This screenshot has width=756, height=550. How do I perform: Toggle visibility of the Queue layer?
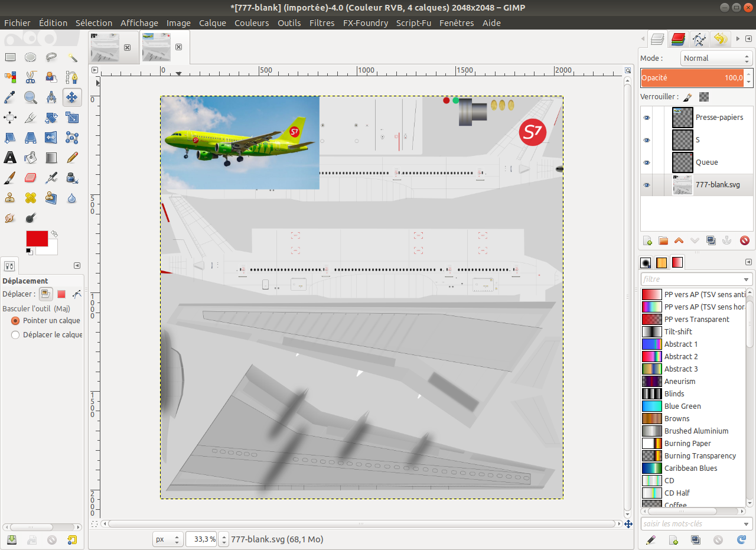point(647,162)
